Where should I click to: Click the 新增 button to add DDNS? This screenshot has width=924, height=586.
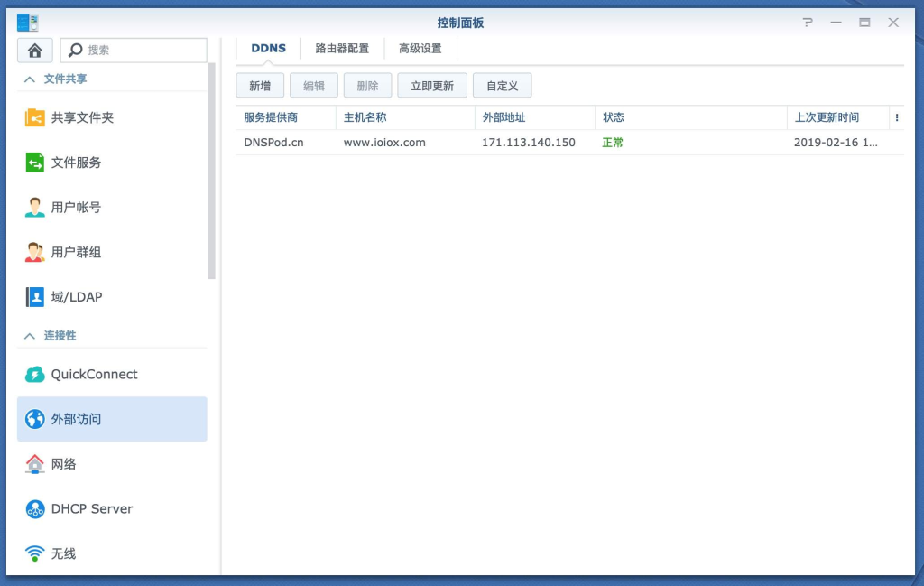point(259,85)
